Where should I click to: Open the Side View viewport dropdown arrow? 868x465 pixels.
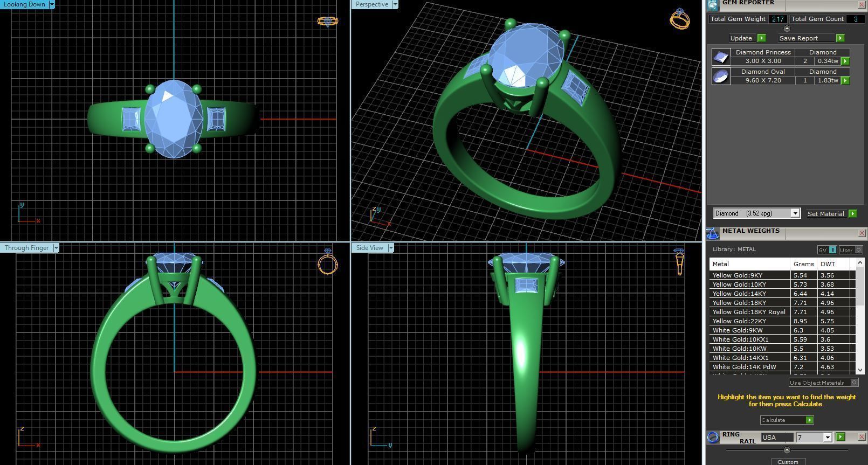click(x=391, y=248)
